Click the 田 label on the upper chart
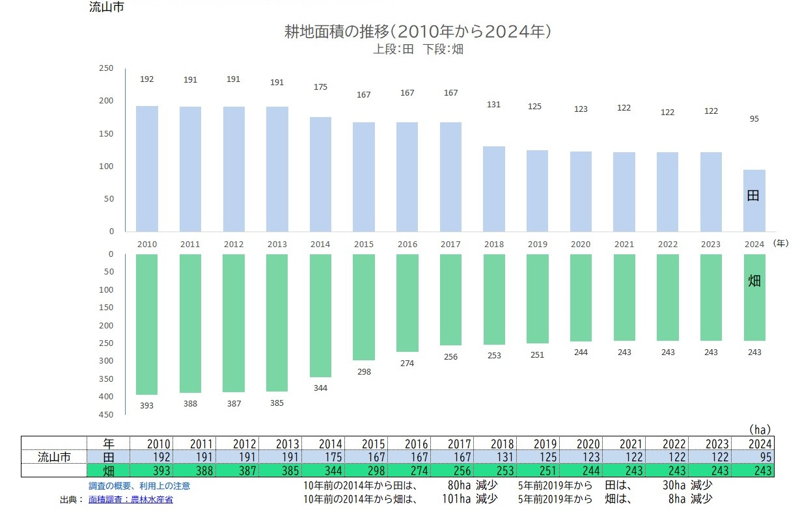 (x=753, y=195)
